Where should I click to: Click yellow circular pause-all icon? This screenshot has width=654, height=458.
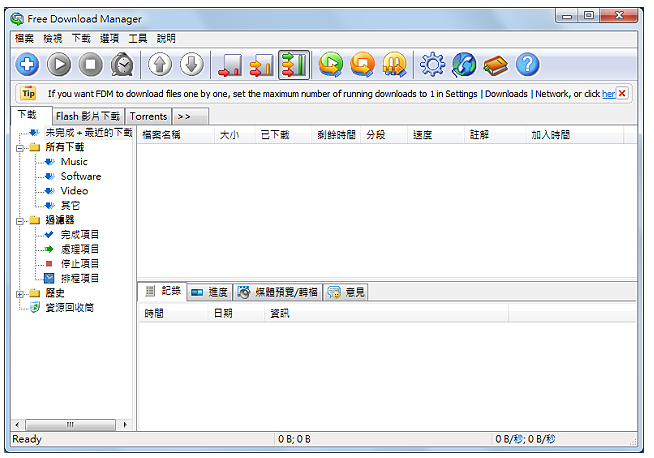pyautogui.click(x=394, y=65)
